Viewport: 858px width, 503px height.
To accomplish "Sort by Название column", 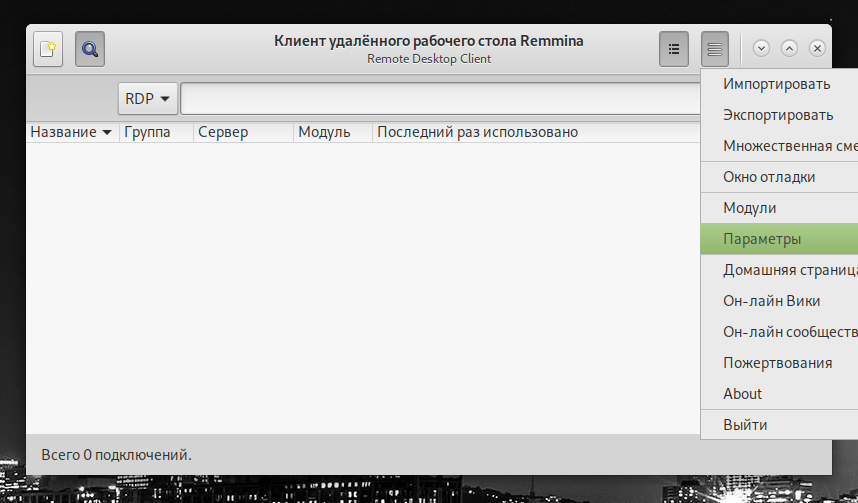I will (x=72, y=132).
